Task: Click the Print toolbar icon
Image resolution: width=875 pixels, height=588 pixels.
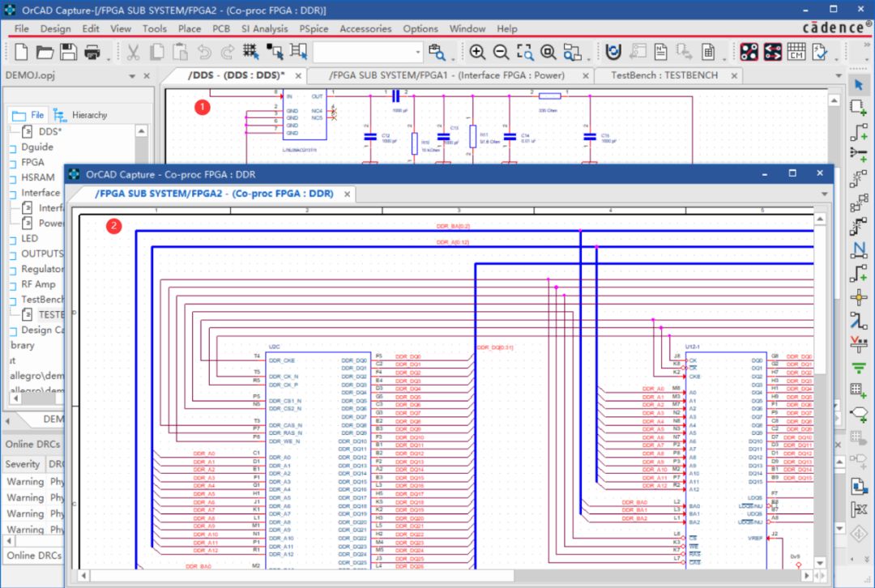Action: click(x=92, y=53)
